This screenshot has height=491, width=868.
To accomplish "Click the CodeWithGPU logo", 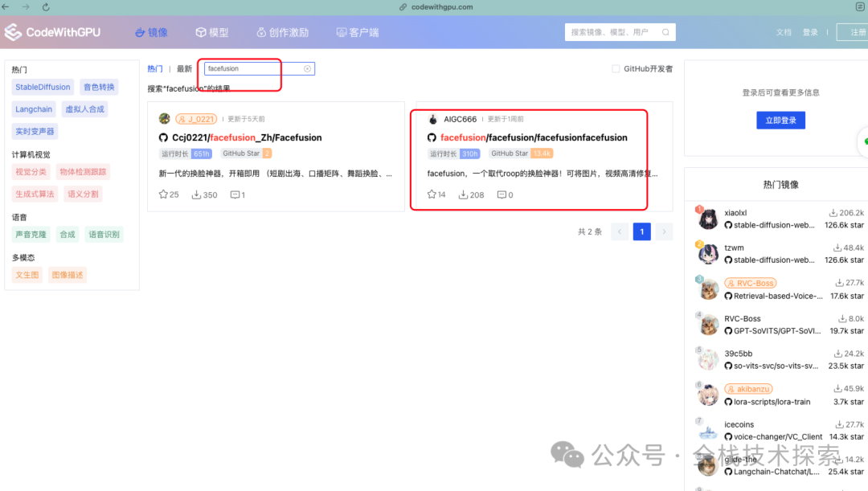I will tap(52, 32).
